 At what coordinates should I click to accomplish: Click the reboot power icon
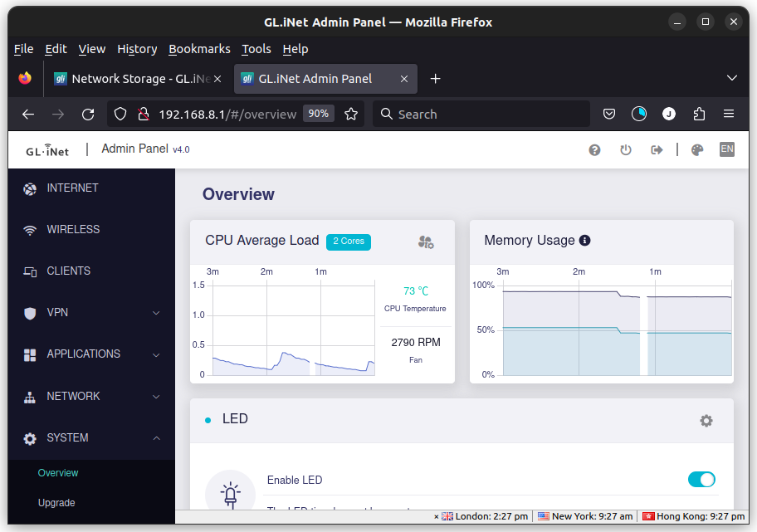[x=625, y=150]
